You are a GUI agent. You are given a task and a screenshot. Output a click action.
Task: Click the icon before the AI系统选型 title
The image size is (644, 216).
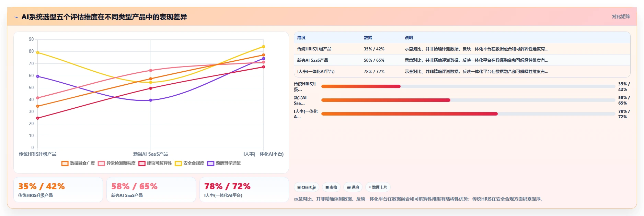16,17
